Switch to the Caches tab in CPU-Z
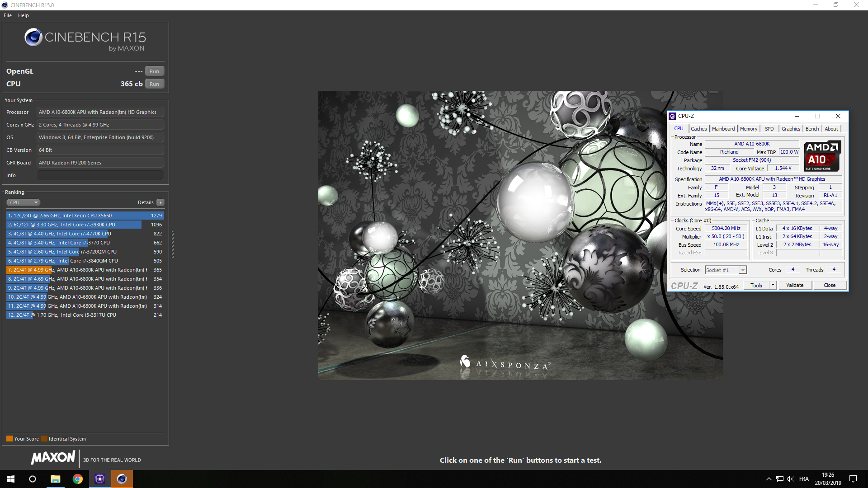868x488 pixels. click(698, 129)
